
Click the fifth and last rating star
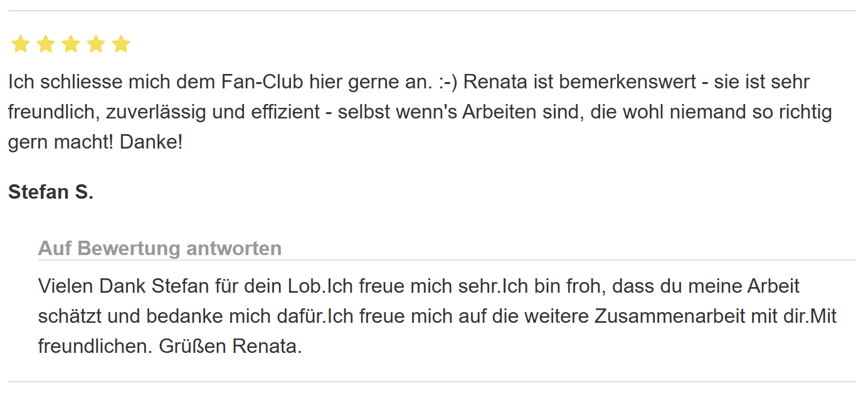(x=121, y=44)
